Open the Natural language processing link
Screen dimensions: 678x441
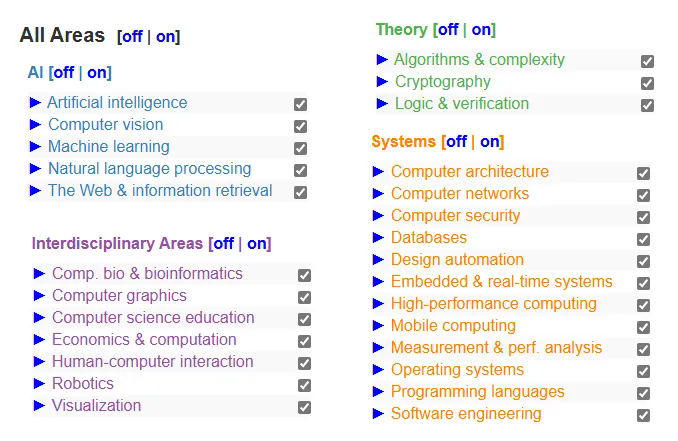click(149, 168)
